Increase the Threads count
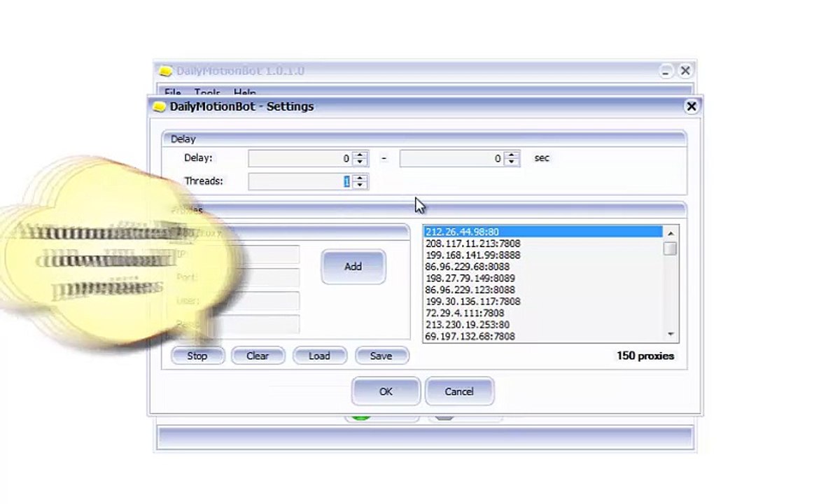This screenshot has width=840, height=504. click(x=360, y=178)
